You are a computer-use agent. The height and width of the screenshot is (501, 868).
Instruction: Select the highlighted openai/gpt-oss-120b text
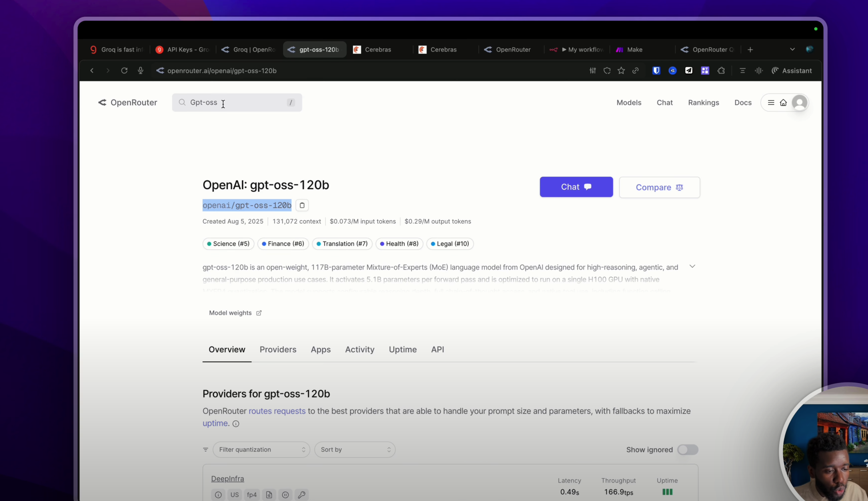[247, 205]
